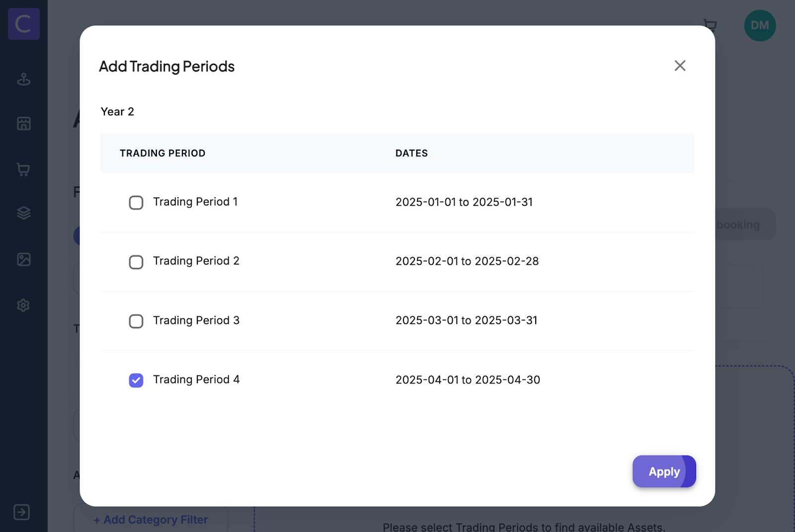Screen dimensions: 795x532
Task: Open the DM user avatar menu
Action: [760, 25]
